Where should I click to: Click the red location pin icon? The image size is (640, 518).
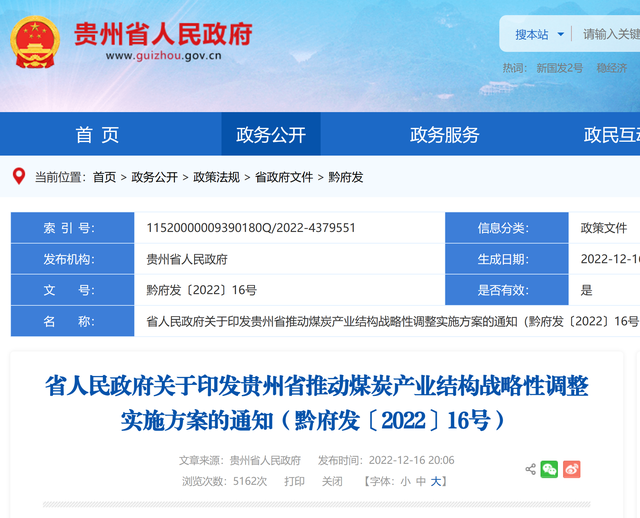[x=19, y=176]
